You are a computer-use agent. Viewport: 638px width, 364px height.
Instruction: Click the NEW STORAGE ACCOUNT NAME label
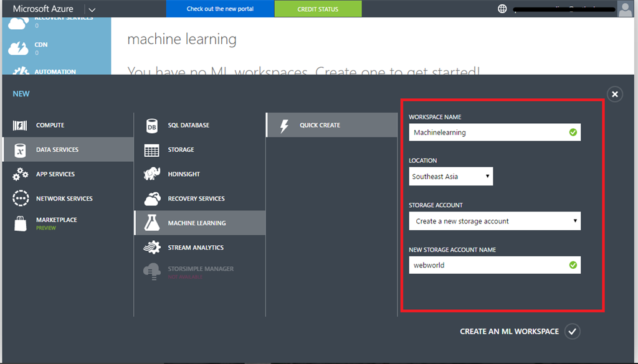pyautogui.click(x=452, y=250)
